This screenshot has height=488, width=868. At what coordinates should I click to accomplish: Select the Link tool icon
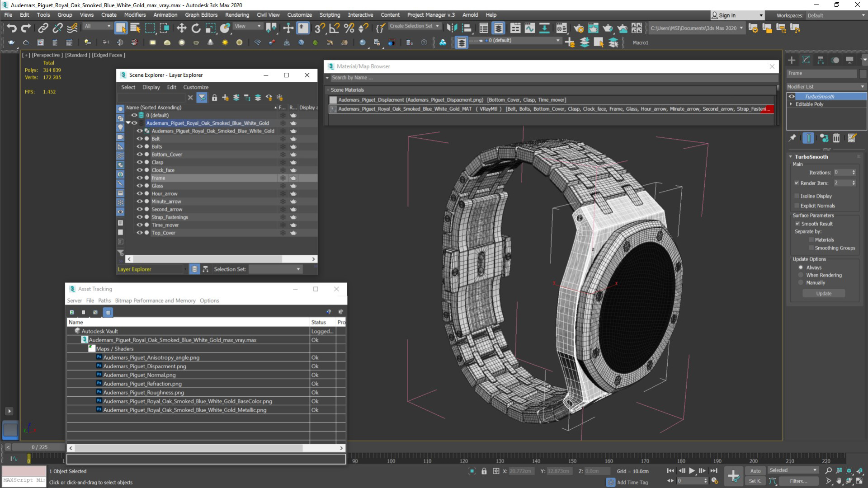click(43, 28)
